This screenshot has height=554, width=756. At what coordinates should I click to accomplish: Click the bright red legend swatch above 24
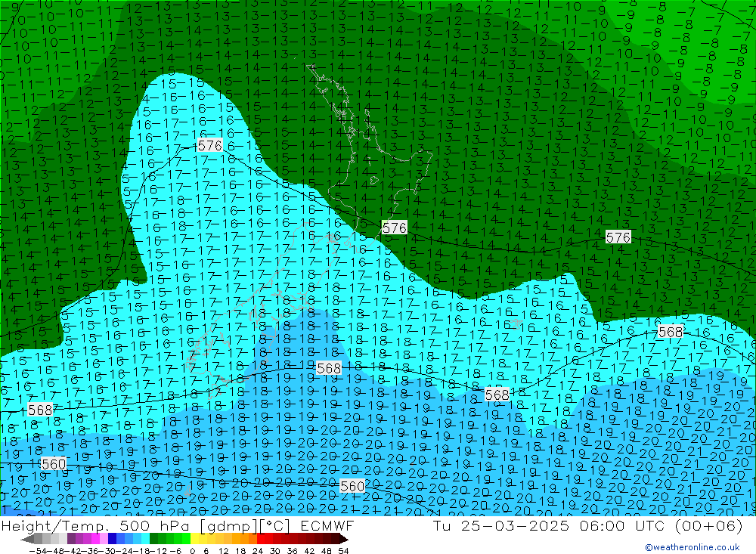[261, 539]
